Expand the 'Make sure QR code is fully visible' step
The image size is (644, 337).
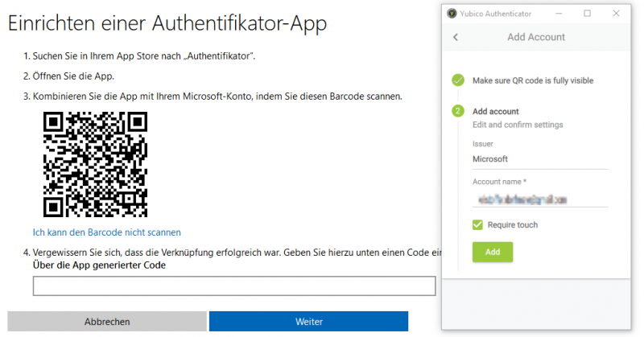534,80
